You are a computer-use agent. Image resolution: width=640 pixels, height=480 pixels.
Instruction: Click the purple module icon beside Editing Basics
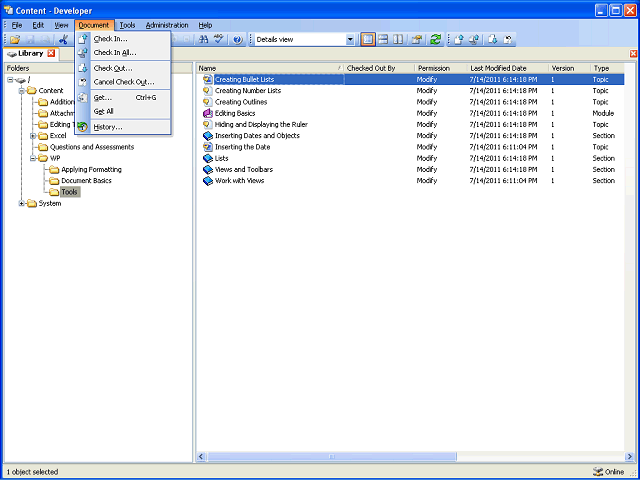[208, 113]
